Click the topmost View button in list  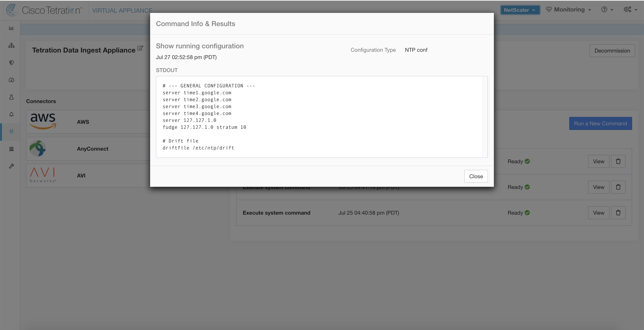[598, 162]
